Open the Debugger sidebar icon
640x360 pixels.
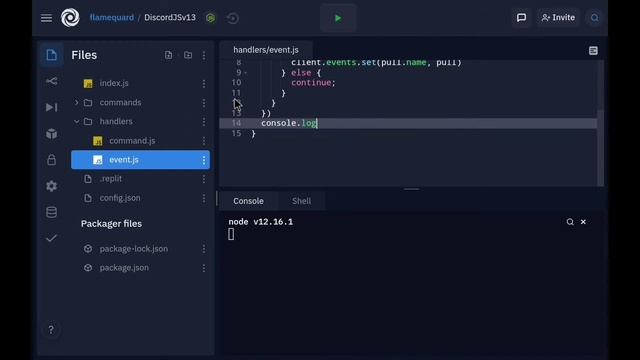tap(51, 107)
